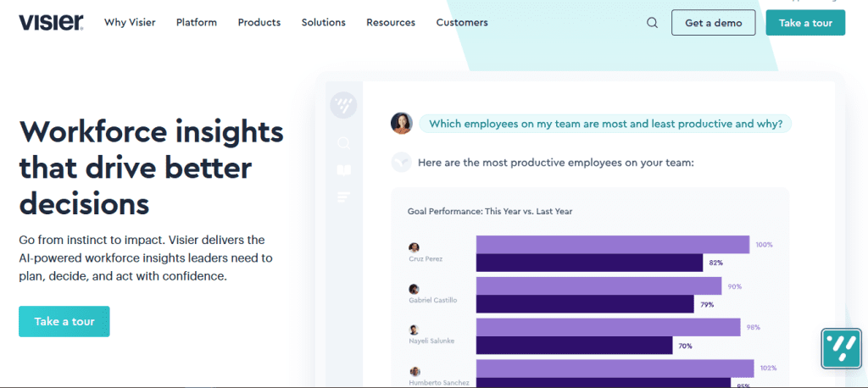
Task: Open Customers menu
Action: (462, 23)
